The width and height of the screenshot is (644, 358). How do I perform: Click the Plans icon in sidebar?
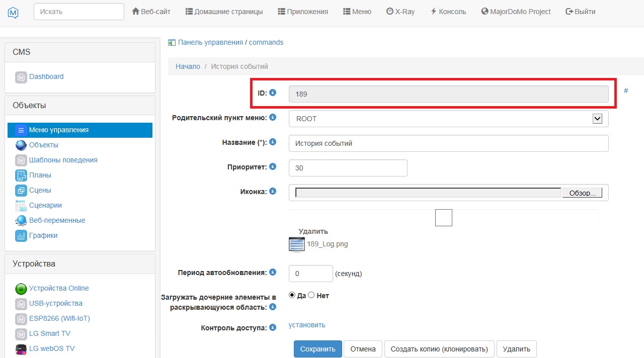point(21,175)
